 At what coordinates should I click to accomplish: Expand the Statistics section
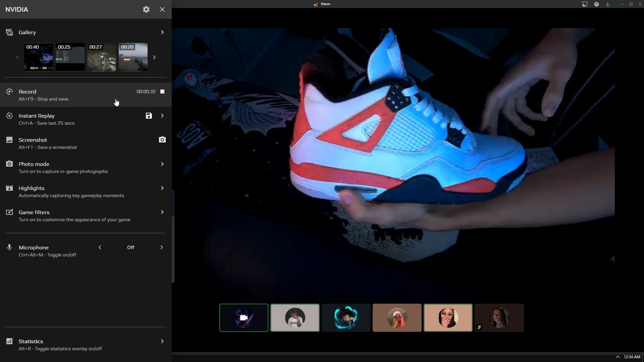[x=162, y=341]
